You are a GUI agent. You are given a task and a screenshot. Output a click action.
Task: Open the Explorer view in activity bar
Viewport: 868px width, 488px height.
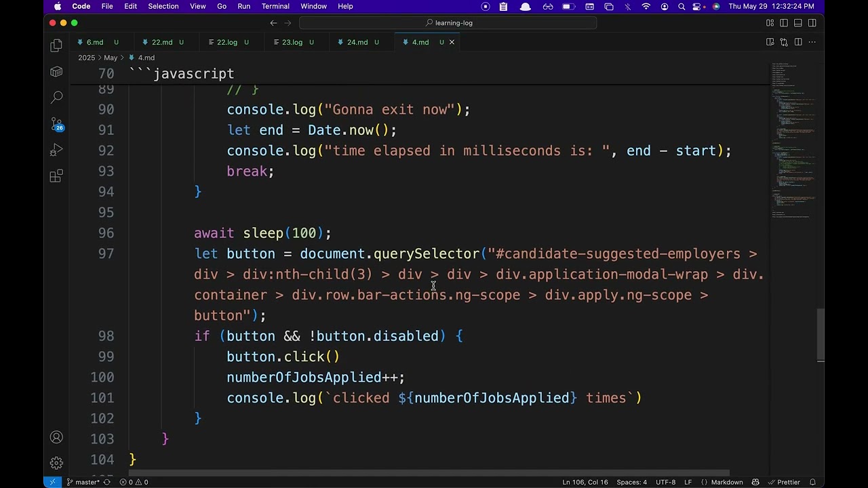tap(56, 46)
